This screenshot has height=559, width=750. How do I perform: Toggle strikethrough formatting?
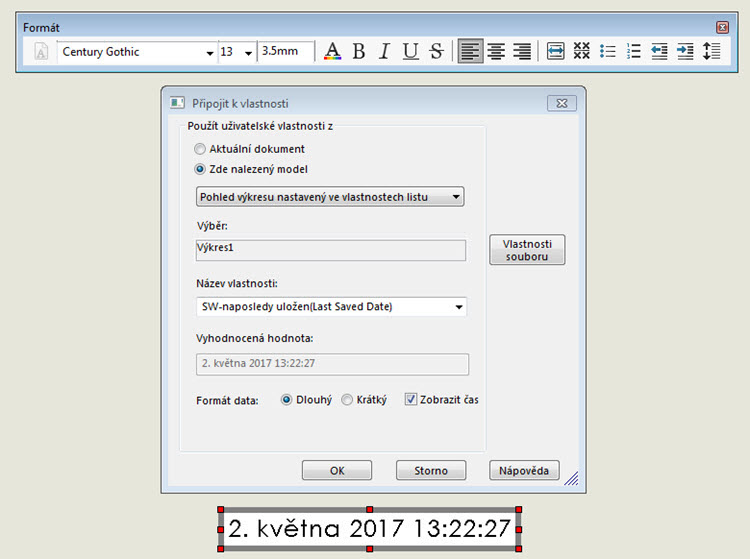point(436,51)
